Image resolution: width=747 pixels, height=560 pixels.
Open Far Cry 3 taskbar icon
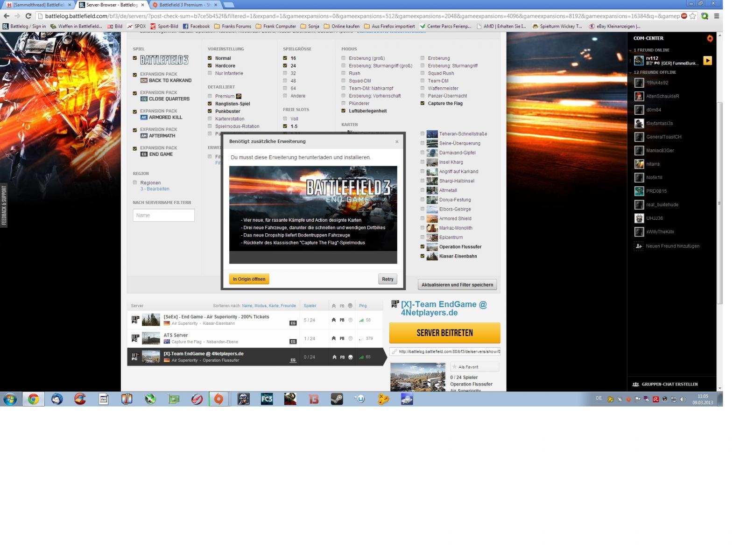(267, 399)
